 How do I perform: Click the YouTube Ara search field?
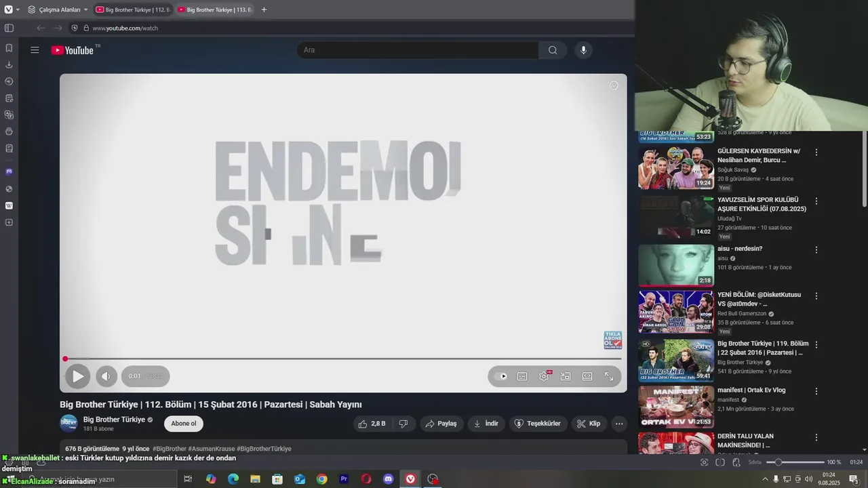point(418,50)
